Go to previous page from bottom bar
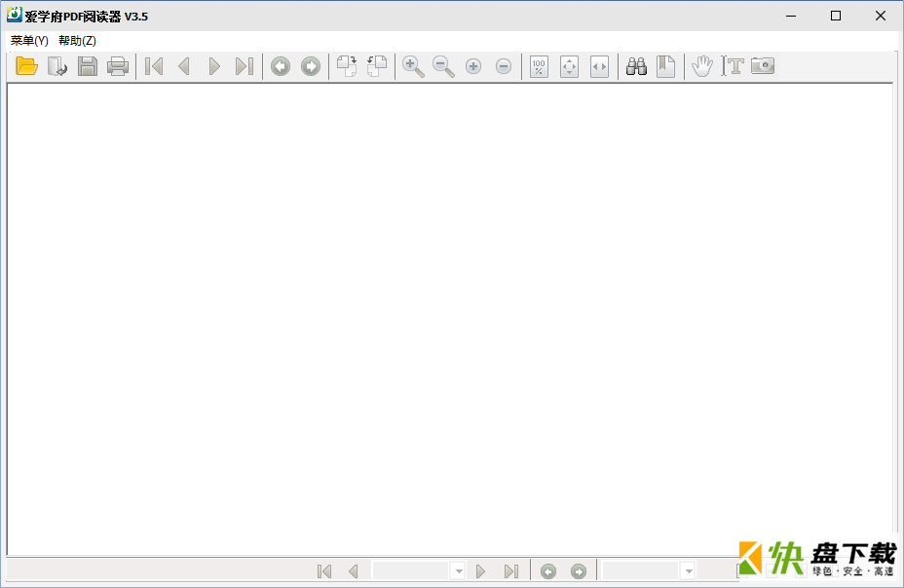This screenshot has width=904, height=588. tap(354, 570)
